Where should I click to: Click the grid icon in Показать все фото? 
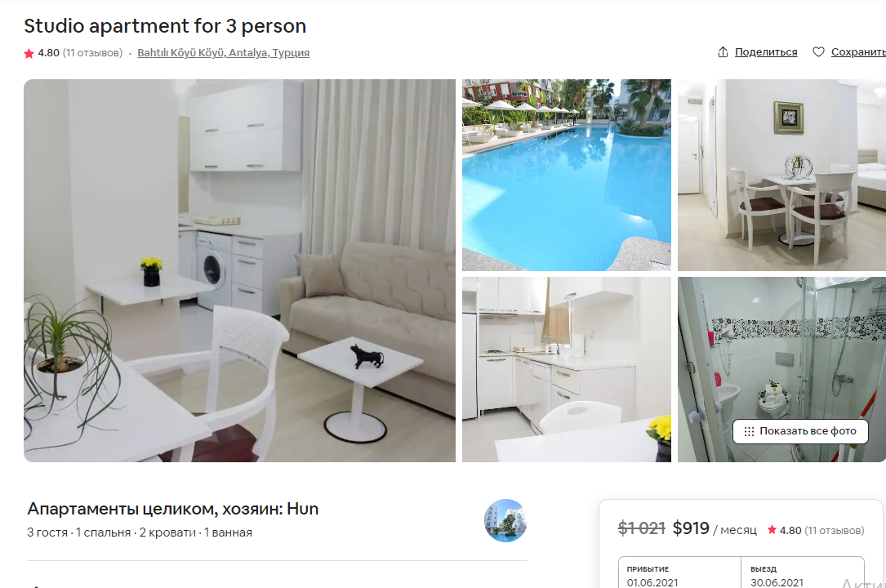click(x=749, y=431)
